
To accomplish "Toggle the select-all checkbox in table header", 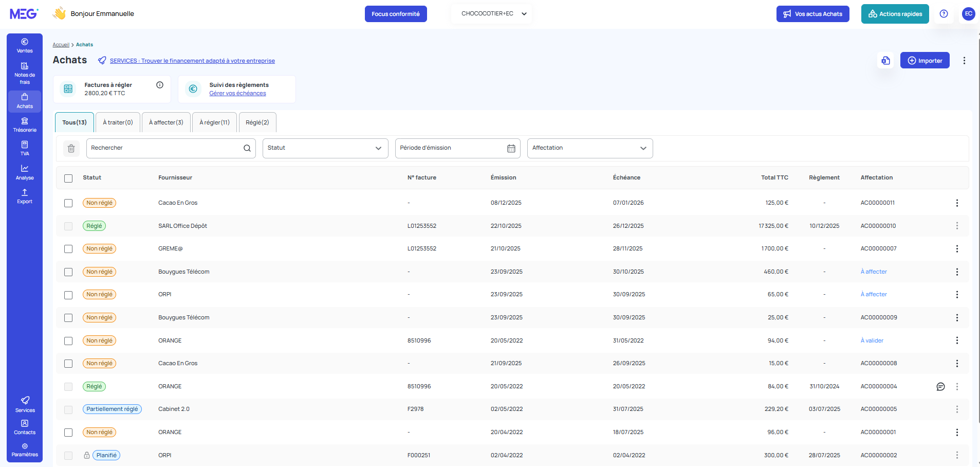I will click(x=68, y=178).
